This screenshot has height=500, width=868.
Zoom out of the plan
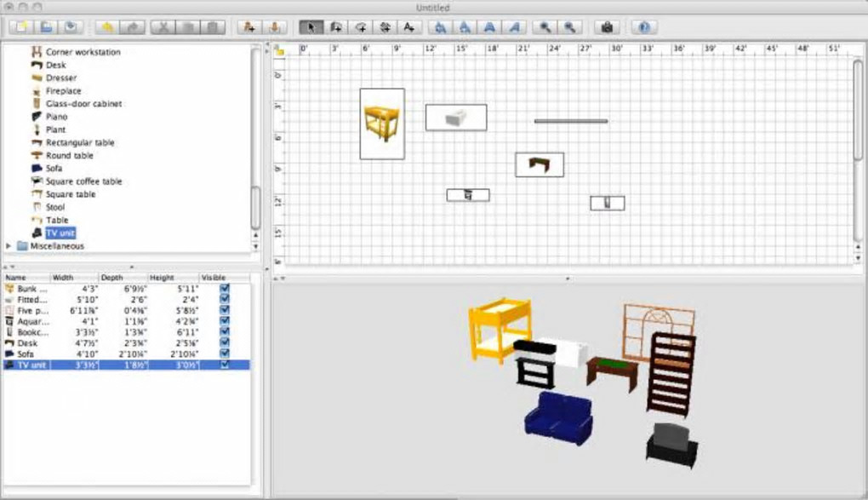pyautogui.click(x=569, y=27)
